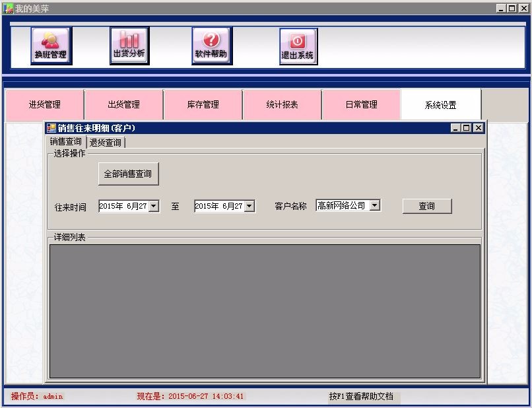Open the start date picker dropdown arrow
The width and height of the screenshot is (532, 408).
pos(154,206)
